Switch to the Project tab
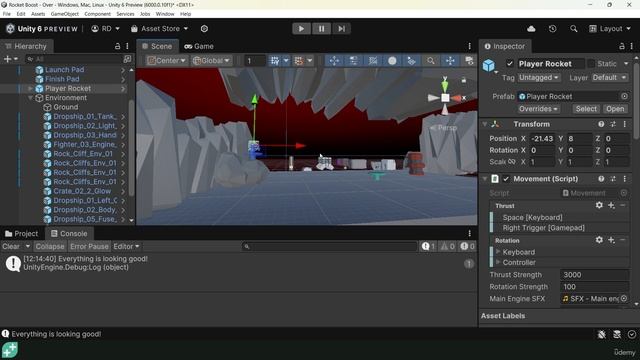Image resolution: width=640 pixels, height=360 pixels. pyautogui.click(x=21, y=233)
